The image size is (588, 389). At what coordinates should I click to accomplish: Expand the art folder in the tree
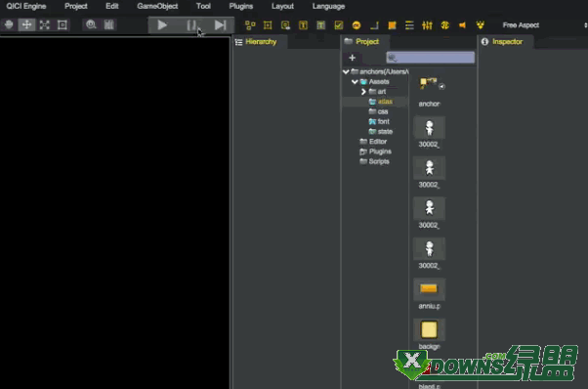363,92
